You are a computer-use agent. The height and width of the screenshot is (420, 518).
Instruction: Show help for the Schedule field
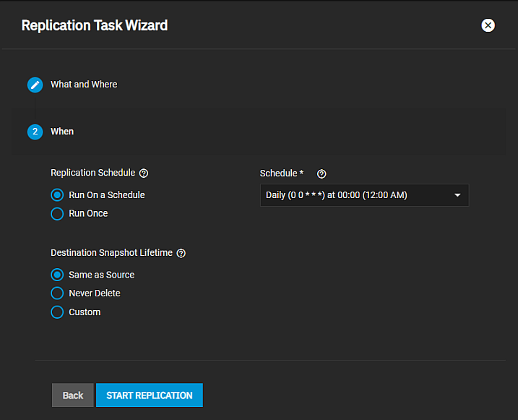coord(321,174)
